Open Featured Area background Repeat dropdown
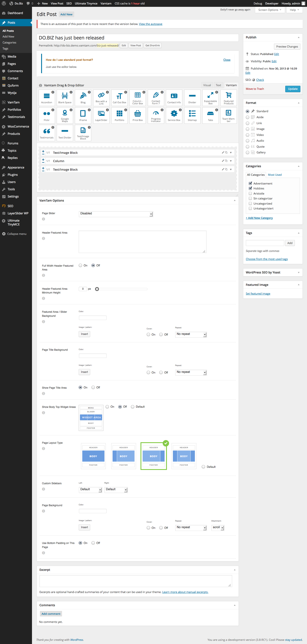 point(191,334)
